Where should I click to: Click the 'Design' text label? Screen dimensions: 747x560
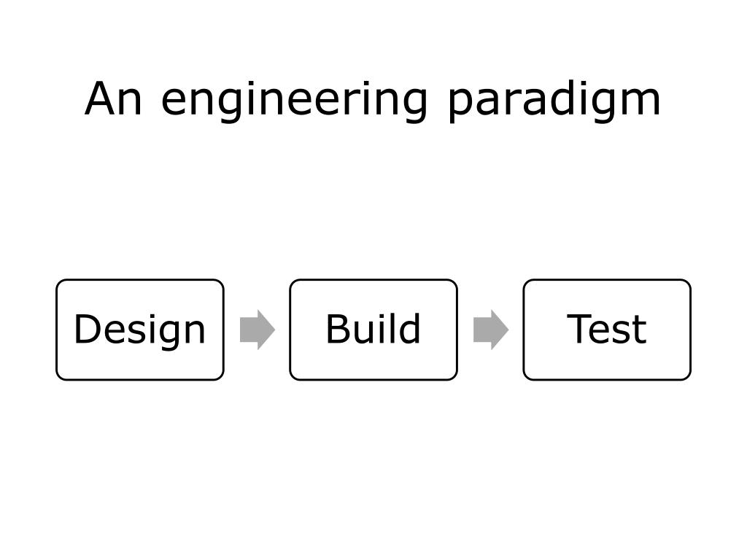pyautogui.click(x=139, y=332)
